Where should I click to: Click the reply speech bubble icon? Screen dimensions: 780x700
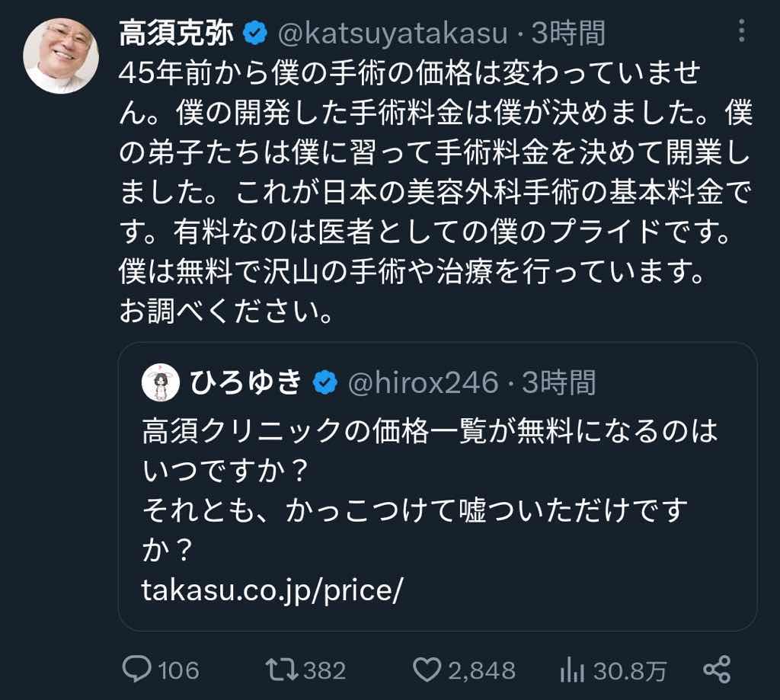pyautogui.click(x=138, y=670)
